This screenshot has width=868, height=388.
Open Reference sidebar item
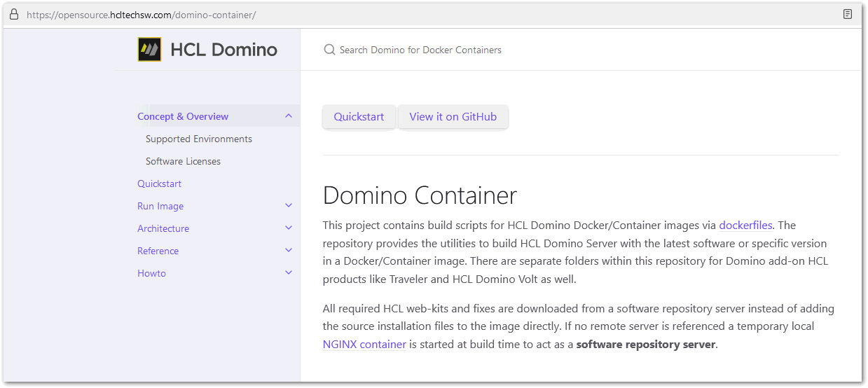(x=158, y=251)
